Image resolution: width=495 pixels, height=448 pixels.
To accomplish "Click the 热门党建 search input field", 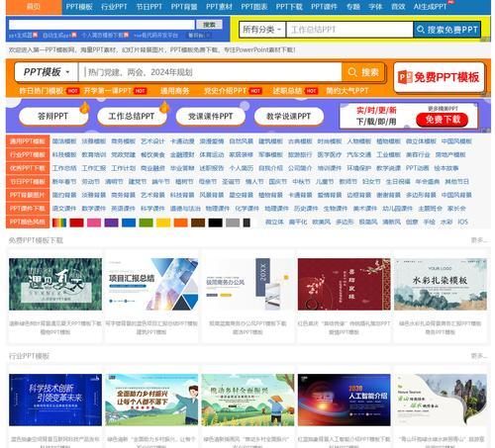I will point(210,72).
